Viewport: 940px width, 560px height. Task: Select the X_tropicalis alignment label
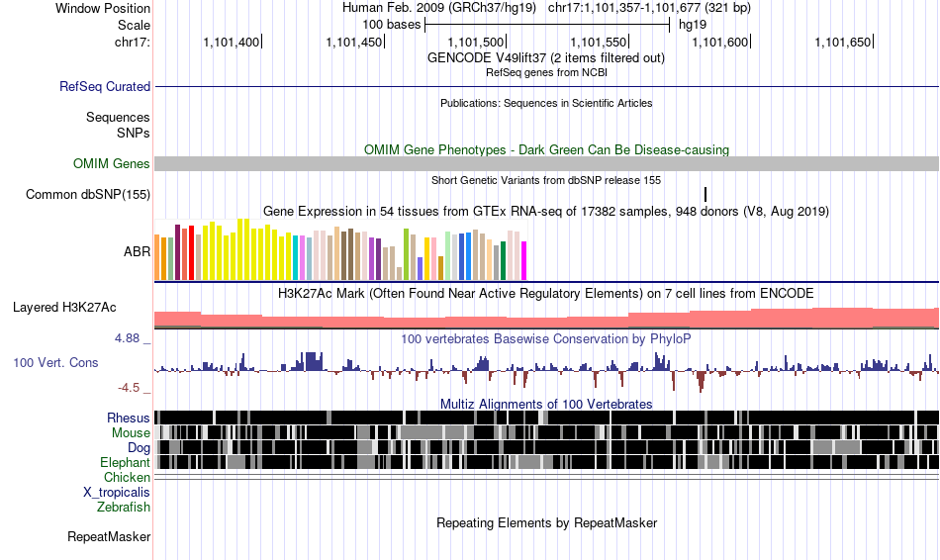pos(117,493)
